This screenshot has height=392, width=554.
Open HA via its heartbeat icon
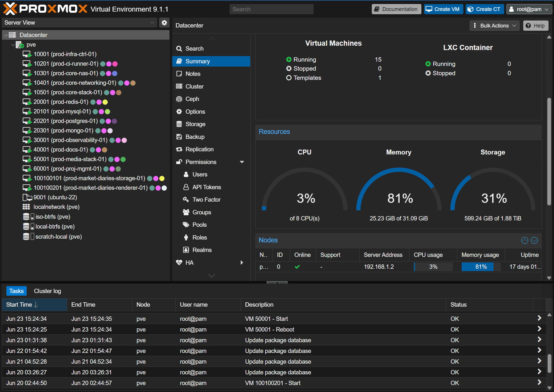[179, 263]
